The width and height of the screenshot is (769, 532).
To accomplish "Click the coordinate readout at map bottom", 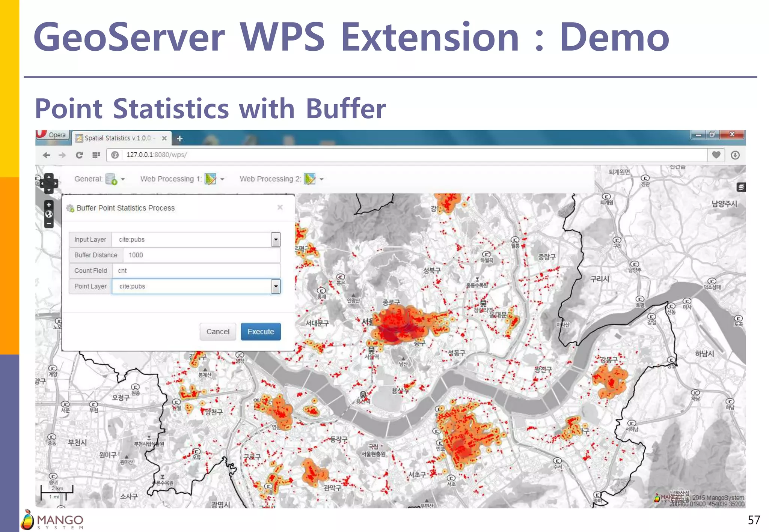I will [707, 504].
